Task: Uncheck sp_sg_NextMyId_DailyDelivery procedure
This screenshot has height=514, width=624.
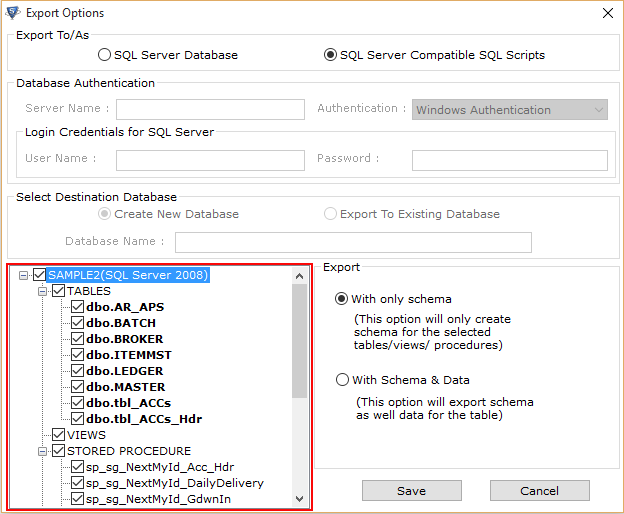Action: [x=77, y=483]
